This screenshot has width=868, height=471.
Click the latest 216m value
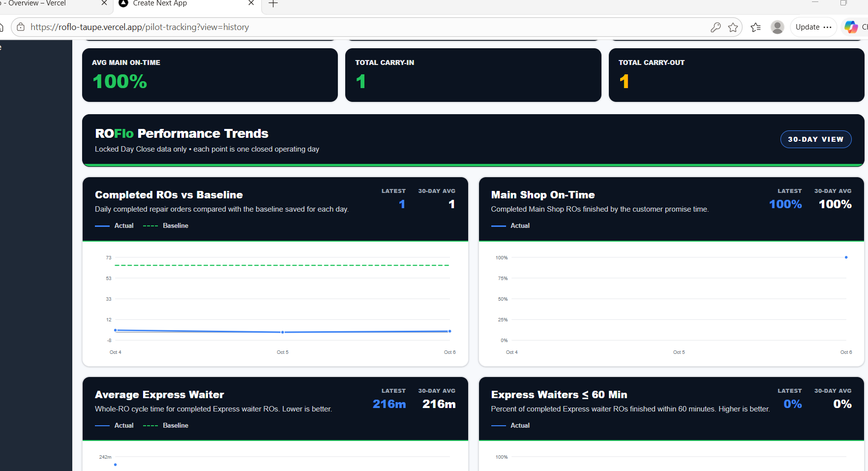click(x=389, y=404)
